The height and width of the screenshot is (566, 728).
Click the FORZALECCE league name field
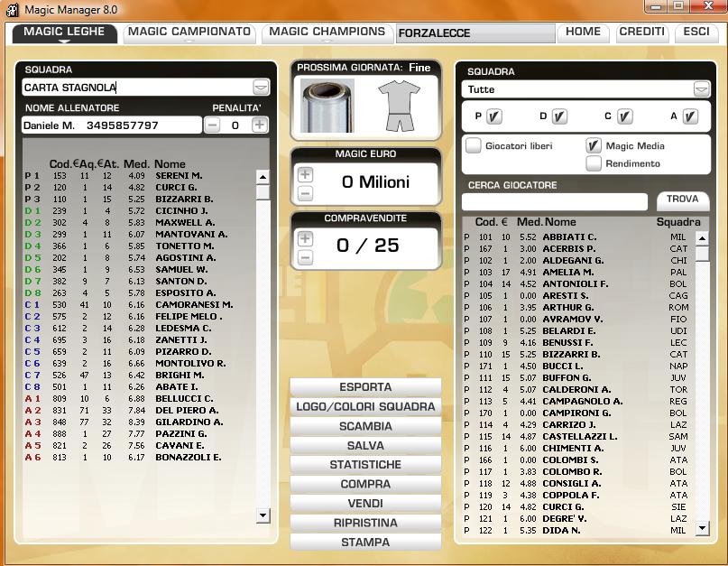[x=475, y=33]
